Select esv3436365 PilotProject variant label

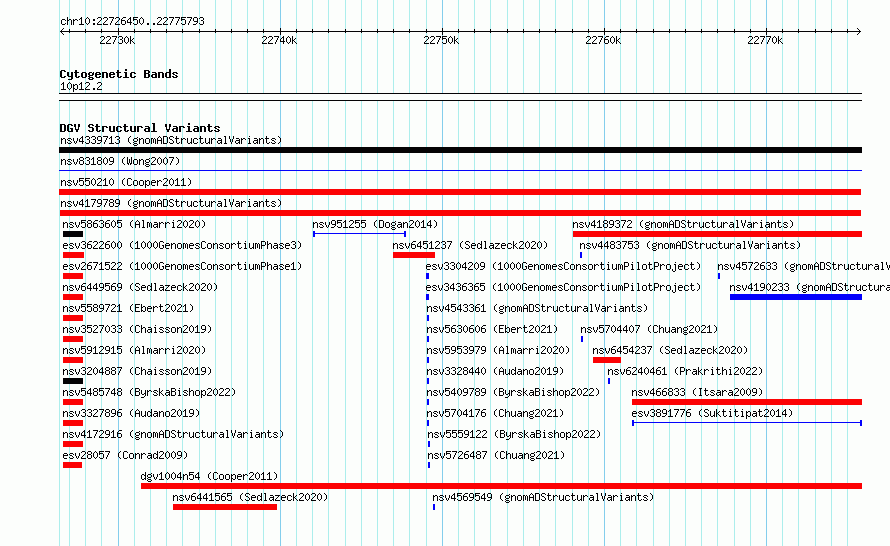(x=563, y=287)
